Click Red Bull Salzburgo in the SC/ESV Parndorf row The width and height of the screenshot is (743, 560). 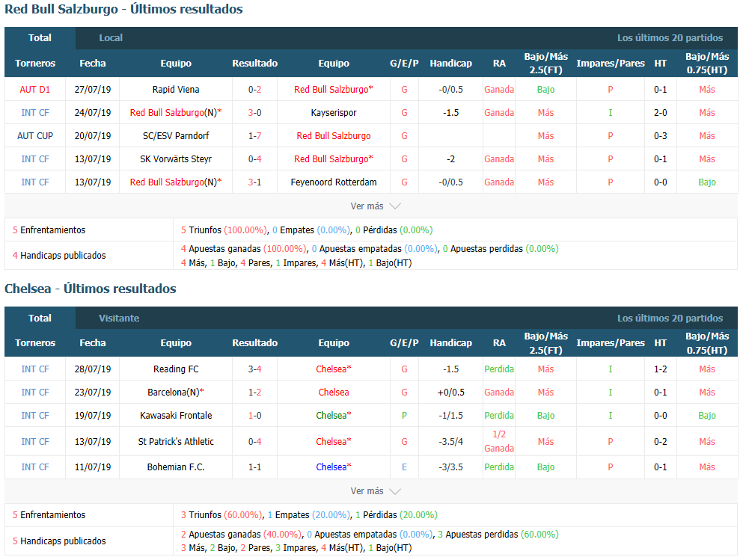click(x=334, y=136)
